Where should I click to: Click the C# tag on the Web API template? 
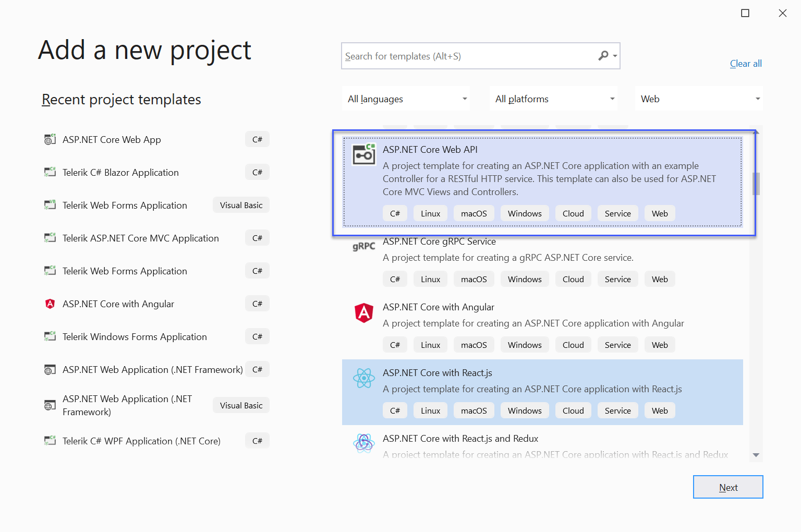tap(395, 213)
